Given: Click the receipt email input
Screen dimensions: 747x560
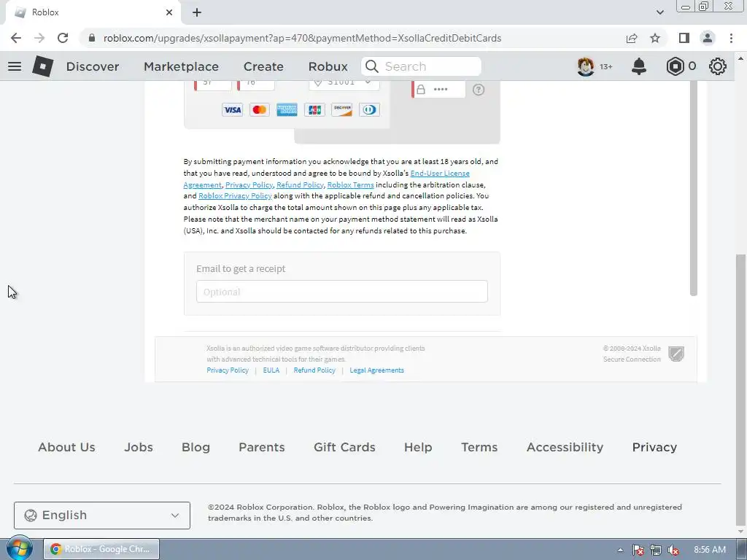Looking at the screenshot, I should coord(341,292).
